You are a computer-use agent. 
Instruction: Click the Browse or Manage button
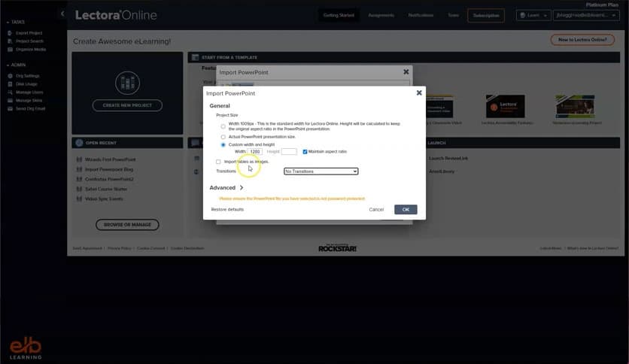(127, 225)
